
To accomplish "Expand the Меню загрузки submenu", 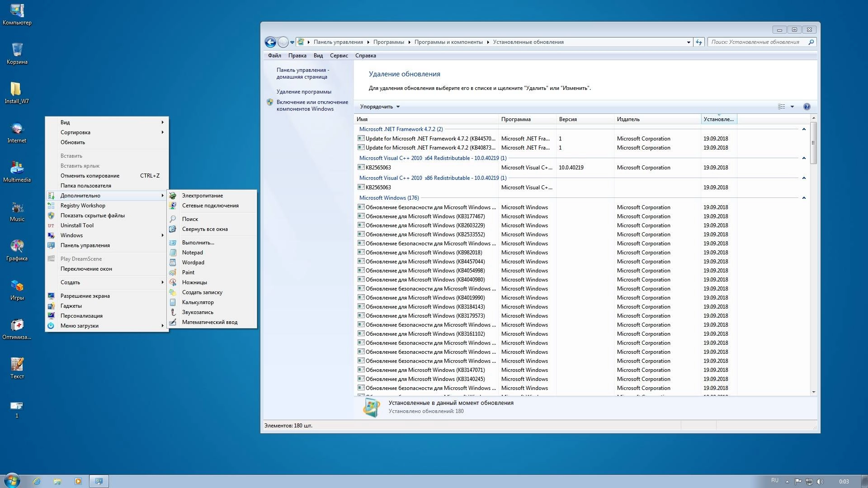I will point(107,326).
